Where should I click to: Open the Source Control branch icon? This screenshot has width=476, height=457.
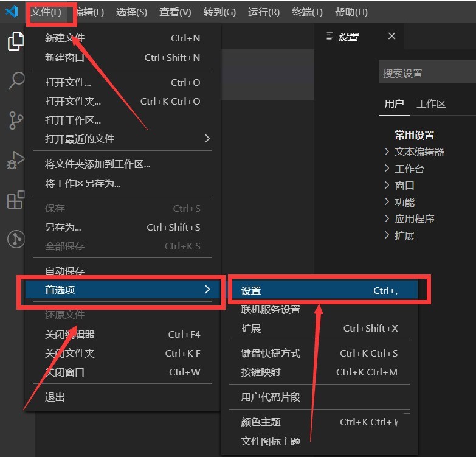pos(16,120)
